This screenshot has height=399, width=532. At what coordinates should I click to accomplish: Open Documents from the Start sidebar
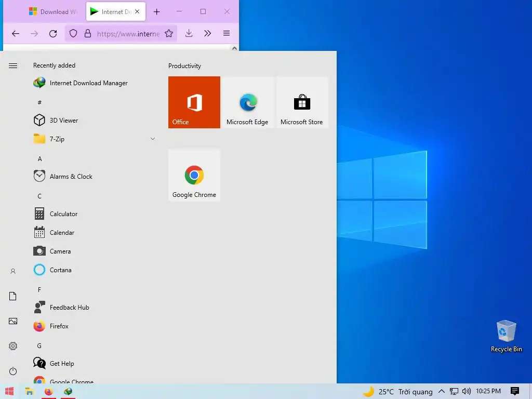click(13, 296)
